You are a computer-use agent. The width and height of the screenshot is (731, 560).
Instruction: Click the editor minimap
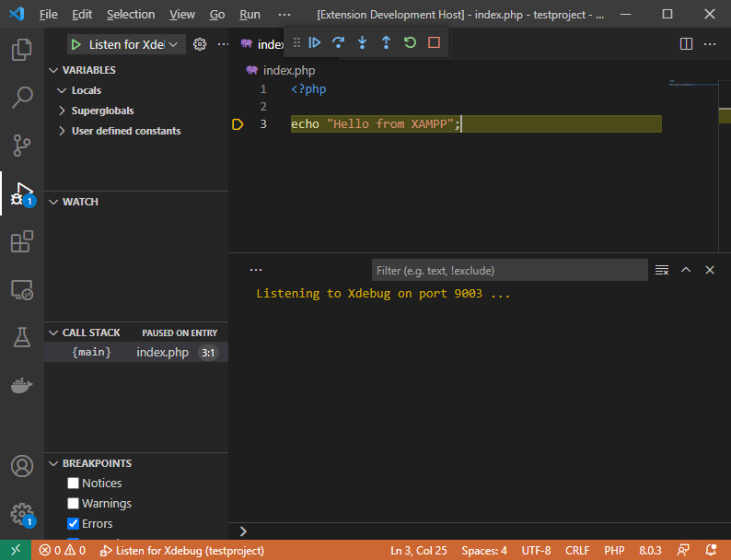pyautogui.click(x=693, y=166)
